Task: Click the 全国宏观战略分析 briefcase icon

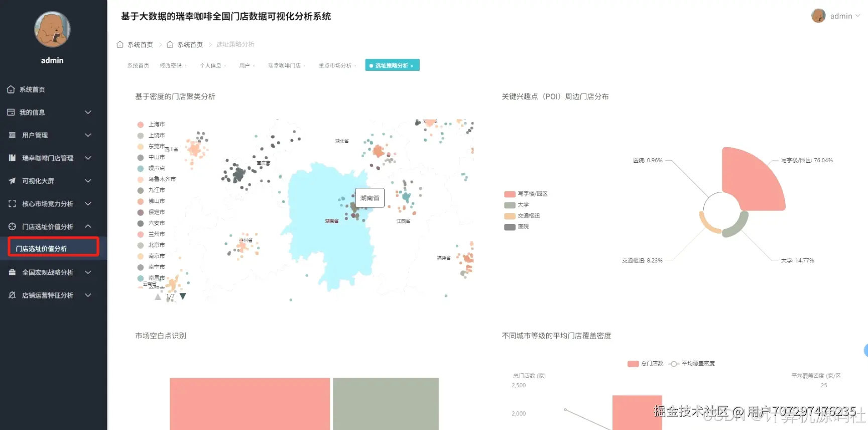Action: click(12, 272)
